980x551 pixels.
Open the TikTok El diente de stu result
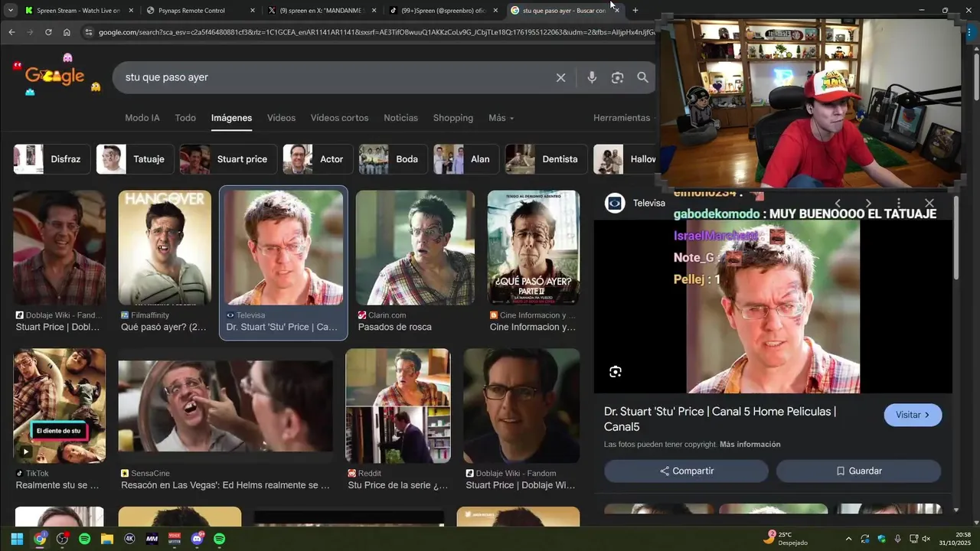pos(59,406)
